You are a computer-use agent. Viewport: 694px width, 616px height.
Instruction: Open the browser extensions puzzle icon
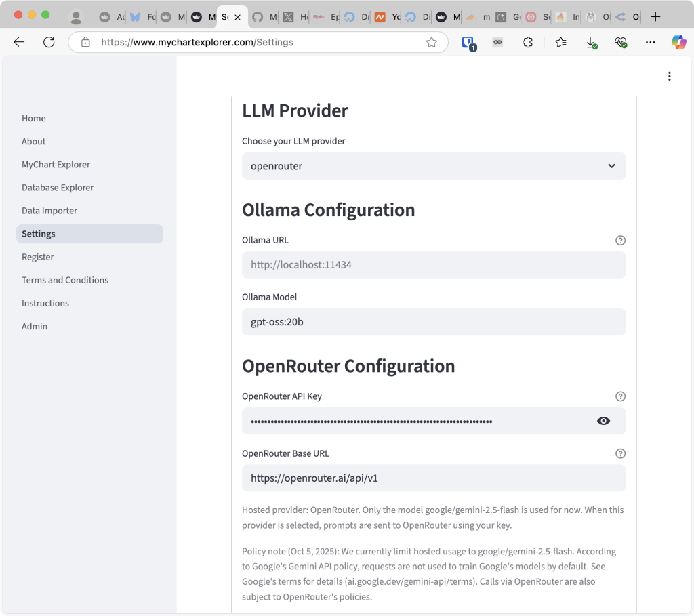pyautogui.click(x=528, y=42)
